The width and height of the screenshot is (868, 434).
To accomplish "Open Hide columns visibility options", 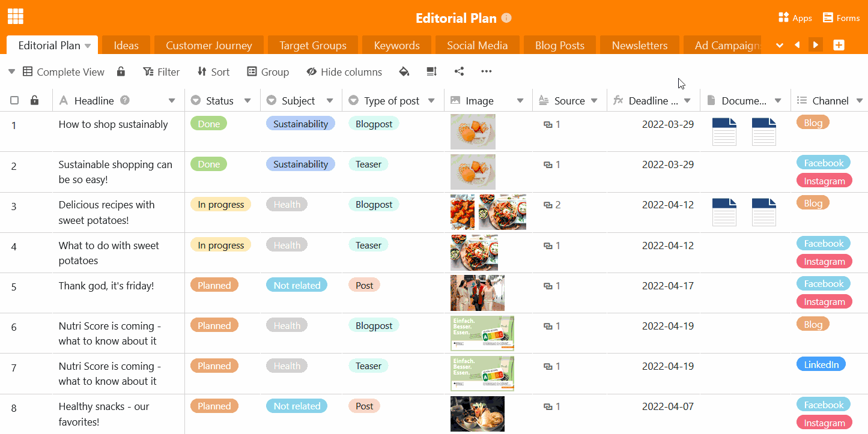I will 344,72.
